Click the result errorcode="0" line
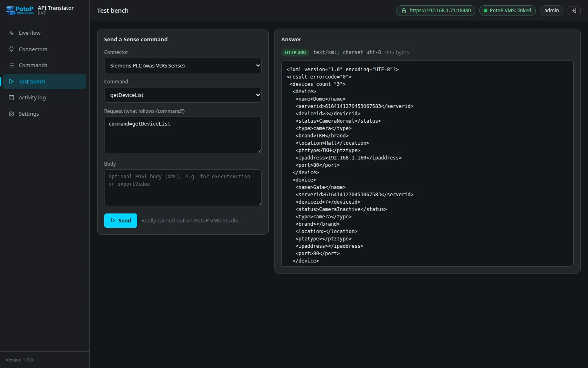 pos(319,77)
